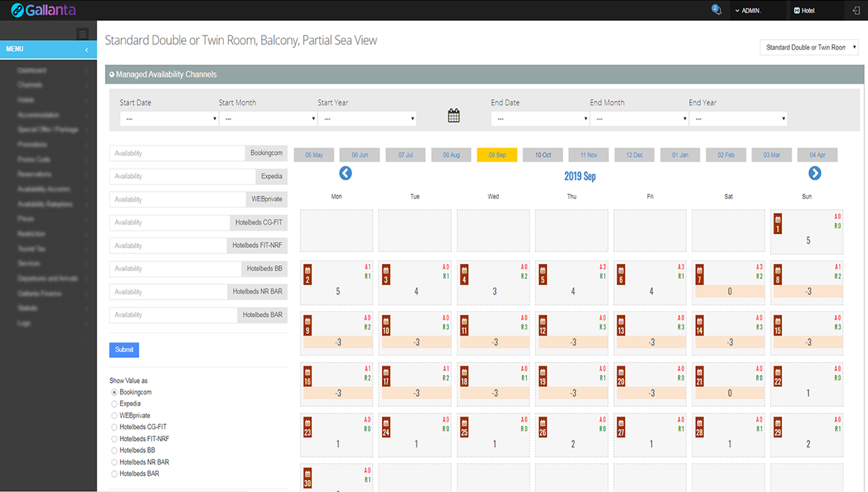Viewport: 868px width, 492px height.
Task: Click the calendar icon for day 5
Action: click(543, 275)
